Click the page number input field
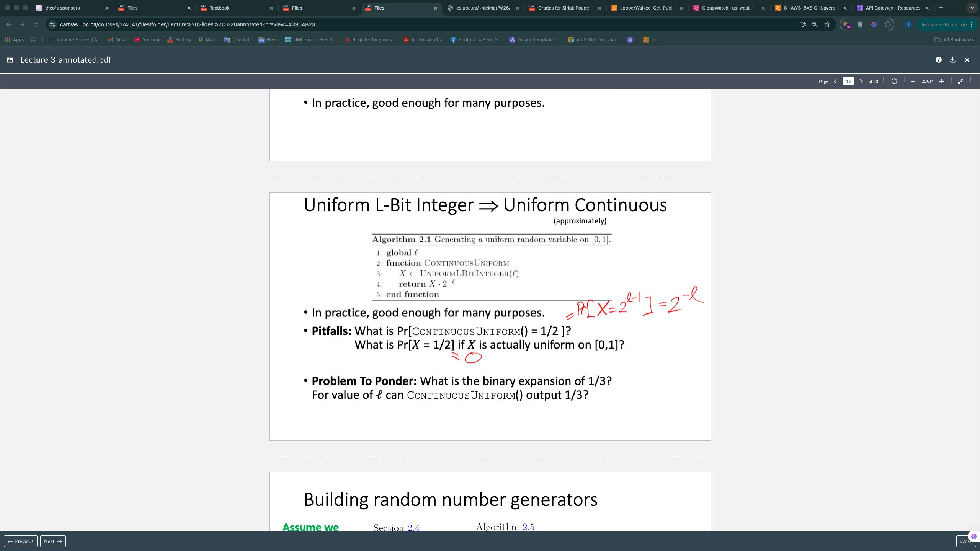Screen dimensions: 980x551 point(848,81)
